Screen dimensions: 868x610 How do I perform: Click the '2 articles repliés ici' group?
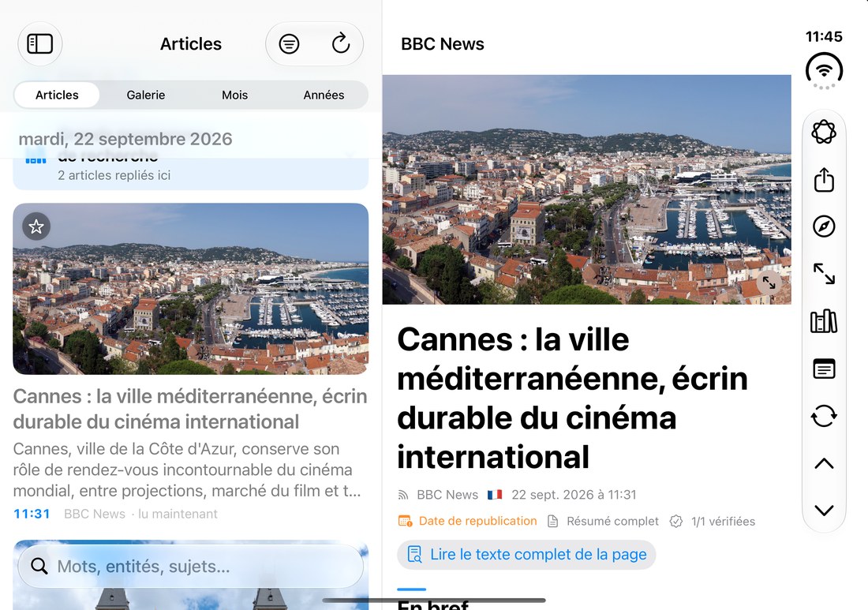190,174
